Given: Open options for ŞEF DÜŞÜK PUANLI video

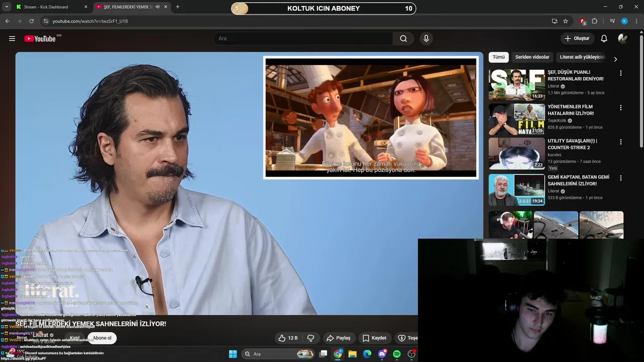Looking at the screenshot, I should (x=620, y=73).
